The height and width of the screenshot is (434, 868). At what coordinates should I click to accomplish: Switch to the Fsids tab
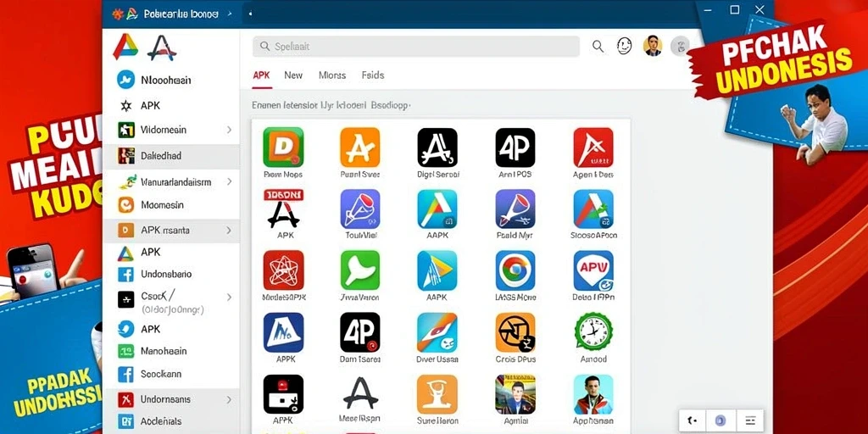(373, 75)
